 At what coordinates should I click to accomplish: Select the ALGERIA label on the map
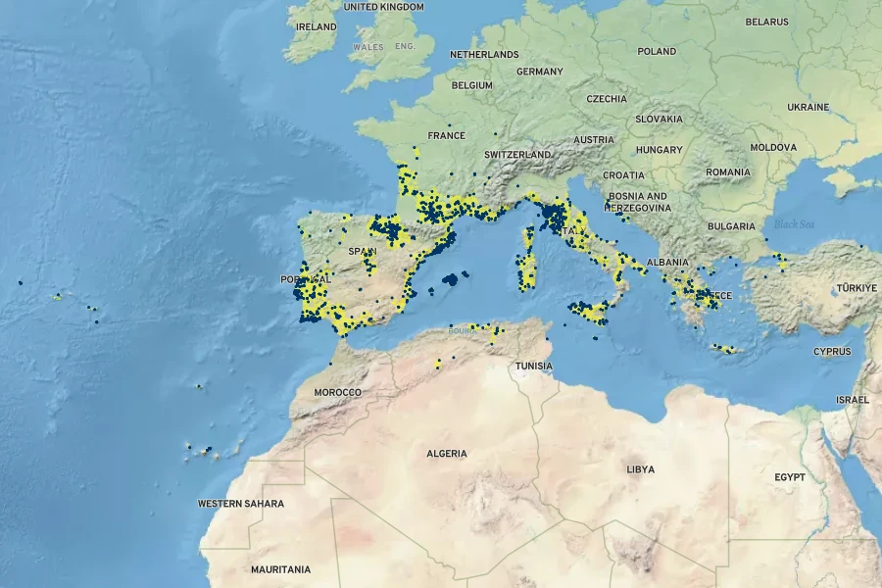(x=446, y=454)
